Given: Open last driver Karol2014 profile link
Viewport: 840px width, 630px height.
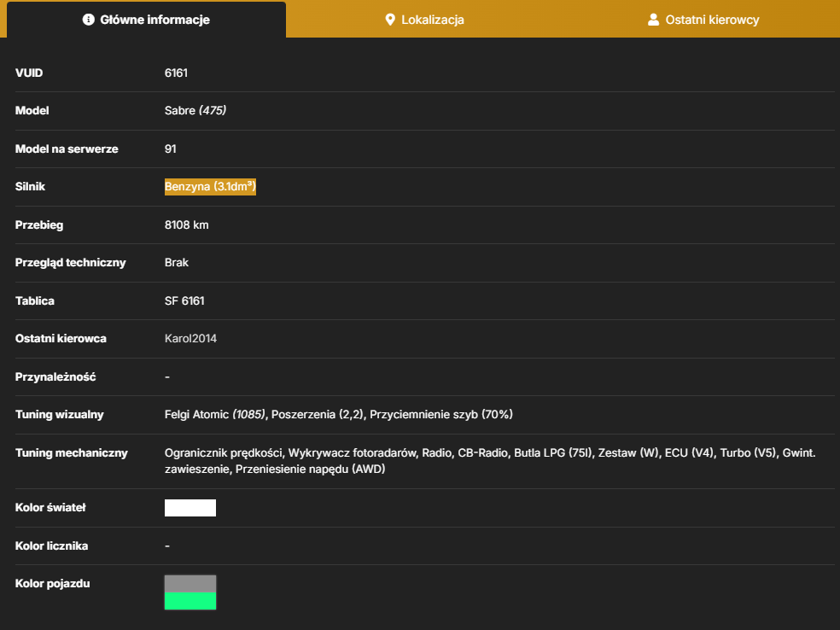Looking at the screenshot, I should 190,339.
